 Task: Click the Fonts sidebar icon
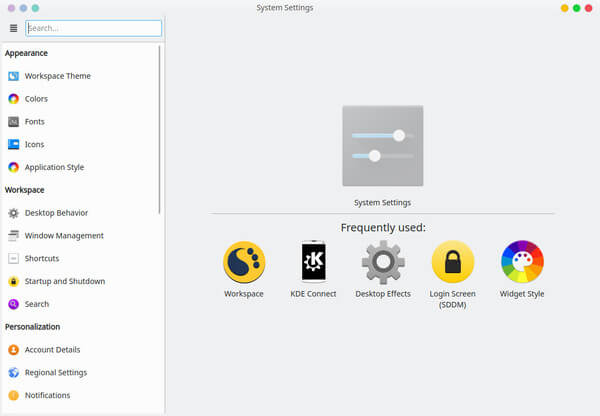point(13,122)
